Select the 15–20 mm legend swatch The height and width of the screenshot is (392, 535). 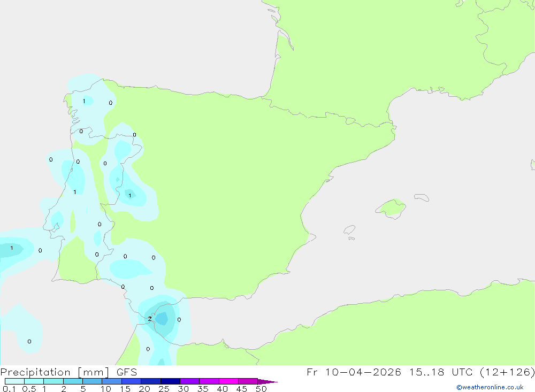132,381
